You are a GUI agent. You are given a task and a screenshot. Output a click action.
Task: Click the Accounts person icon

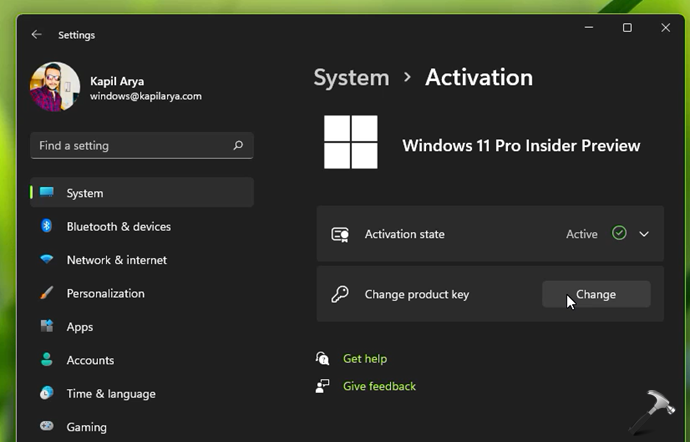[x=46, y=360]
